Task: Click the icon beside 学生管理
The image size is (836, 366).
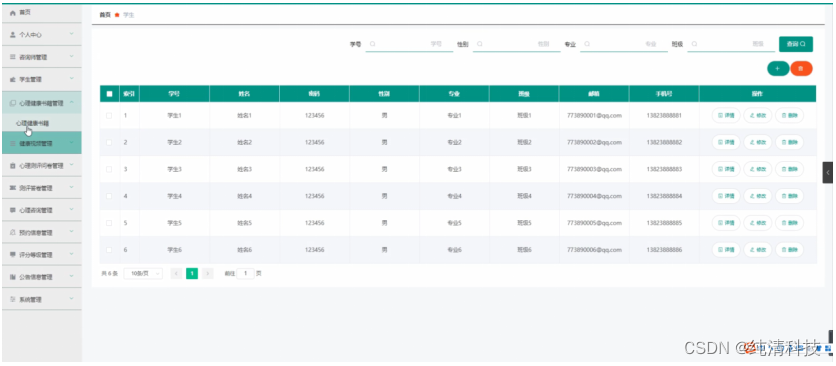Action: pos(13,79)
